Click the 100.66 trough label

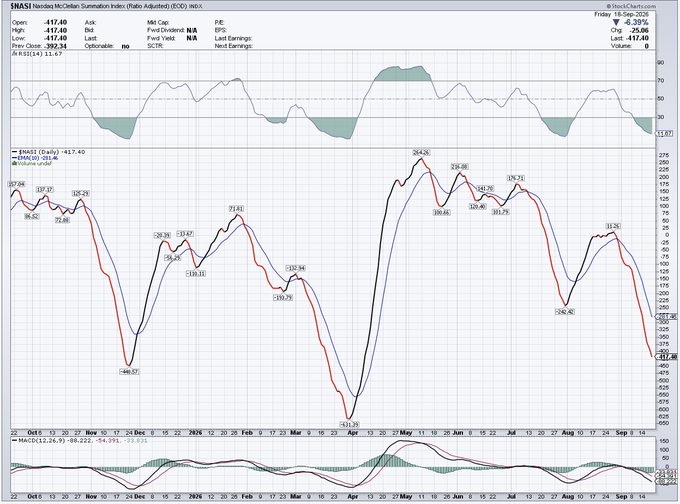tap(441, 213)
